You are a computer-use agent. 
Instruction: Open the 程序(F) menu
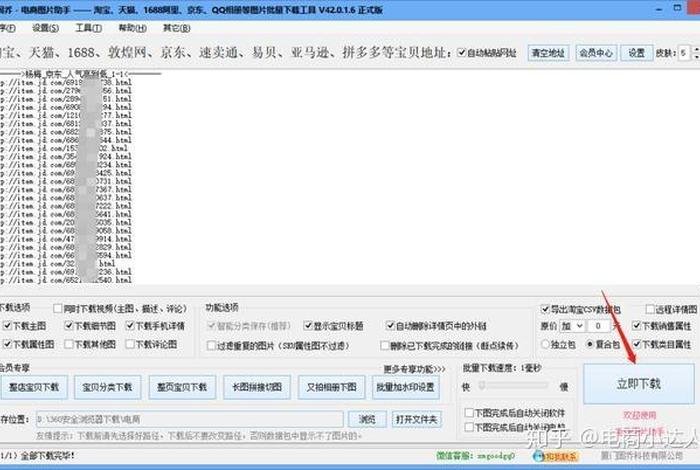point(7,28)
